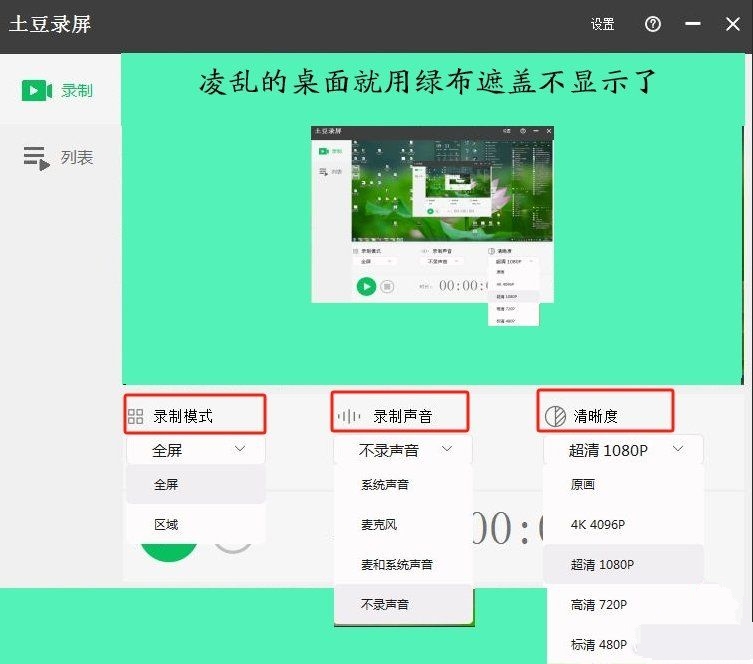753x664 pixels.
Task: Switch to the 录制 tab
Action: click(x=58, y=90)
